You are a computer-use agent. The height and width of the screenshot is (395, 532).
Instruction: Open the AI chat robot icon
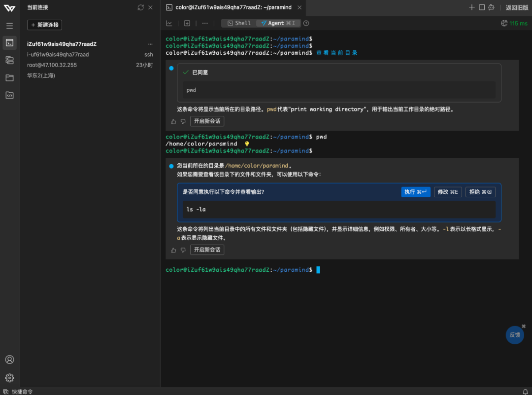tap(491, 7)
